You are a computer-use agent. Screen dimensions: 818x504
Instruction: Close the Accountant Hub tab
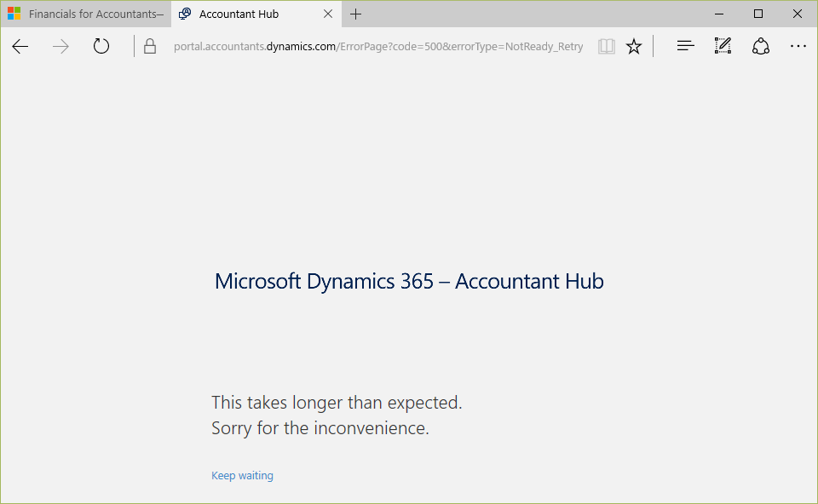tap(327, 14)
